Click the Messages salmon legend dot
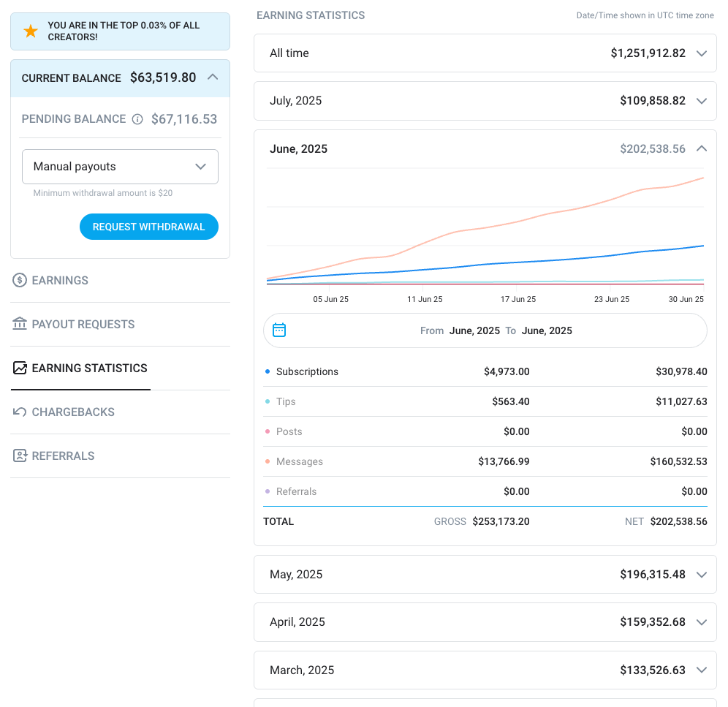Screen dimensions: 728x707 tap(268, 461)
